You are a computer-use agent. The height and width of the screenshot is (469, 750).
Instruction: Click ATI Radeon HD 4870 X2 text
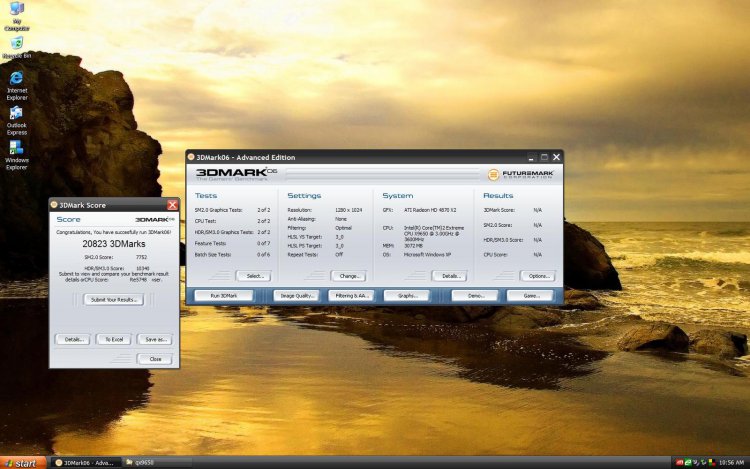(430, 210)
